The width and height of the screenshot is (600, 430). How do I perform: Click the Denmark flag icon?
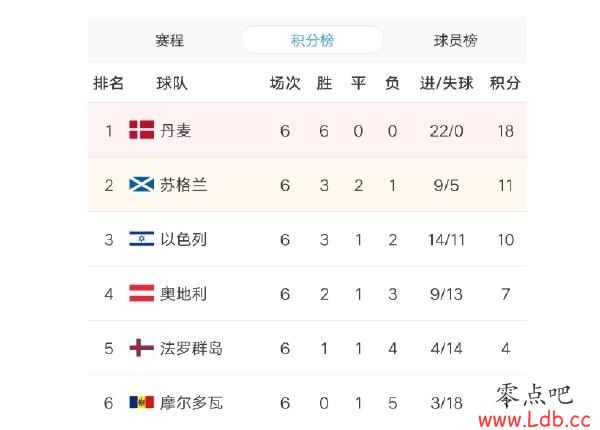[x=142, y=130]
